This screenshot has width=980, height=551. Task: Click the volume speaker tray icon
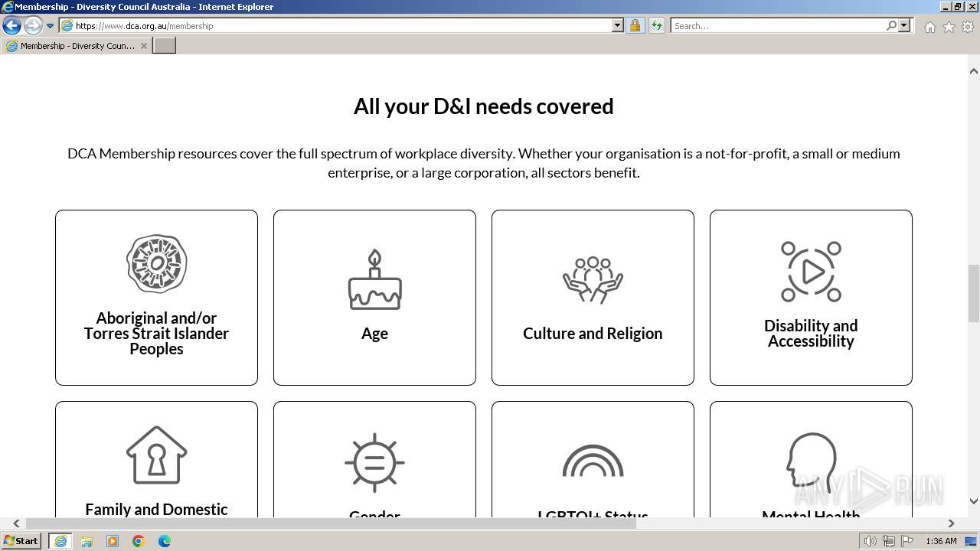point(870,541)
